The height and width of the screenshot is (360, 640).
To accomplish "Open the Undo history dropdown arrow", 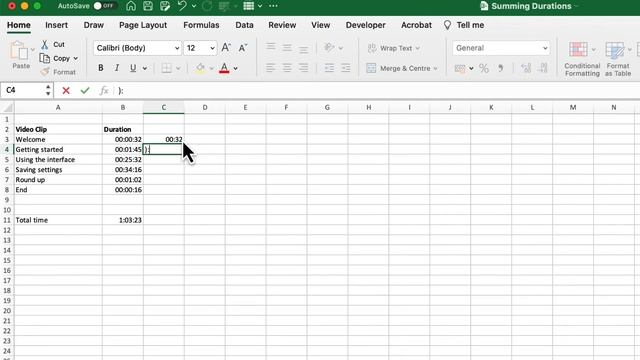I will click(x=194, y=6).
